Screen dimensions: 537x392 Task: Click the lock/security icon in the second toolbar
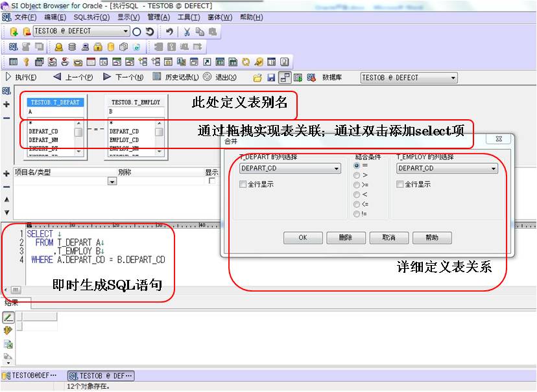click(99, 46)
